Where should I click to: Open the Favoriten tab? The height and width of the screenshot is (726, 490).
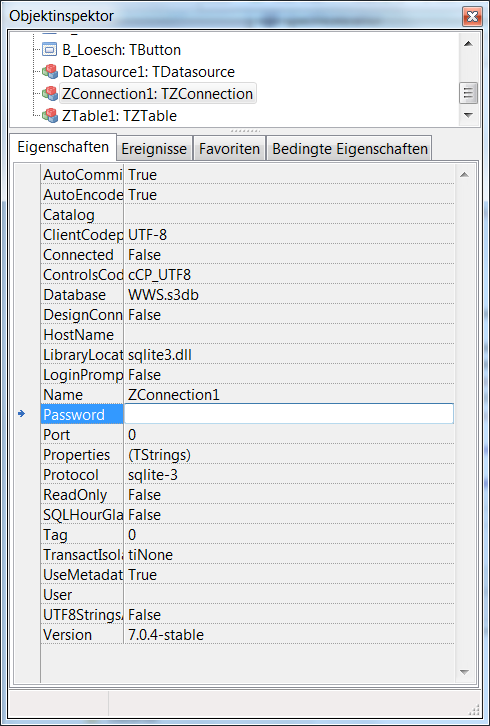coord(229,149)
